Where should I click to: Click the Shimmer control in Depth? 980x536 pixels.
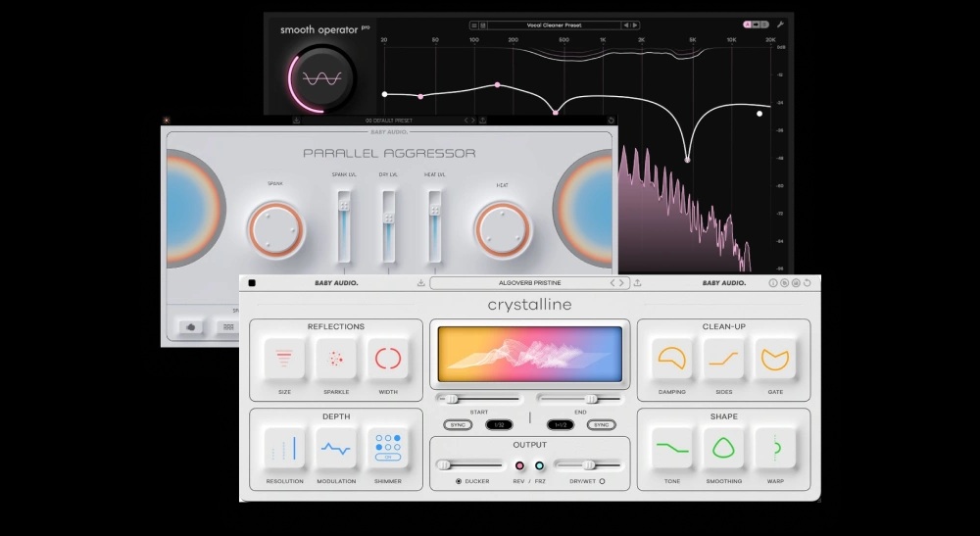(x=387, y=448)
